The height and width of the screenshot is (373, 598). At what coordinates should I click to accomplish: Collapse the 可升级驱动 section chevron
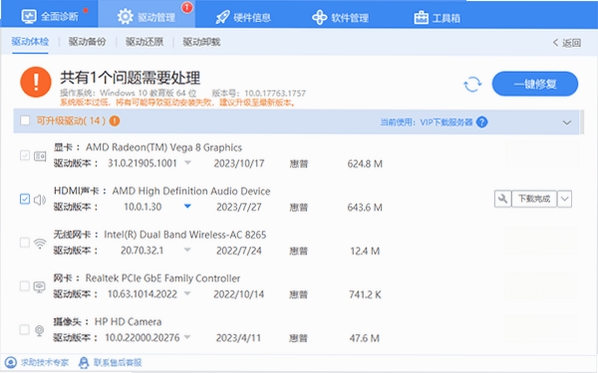click(567, 122)
